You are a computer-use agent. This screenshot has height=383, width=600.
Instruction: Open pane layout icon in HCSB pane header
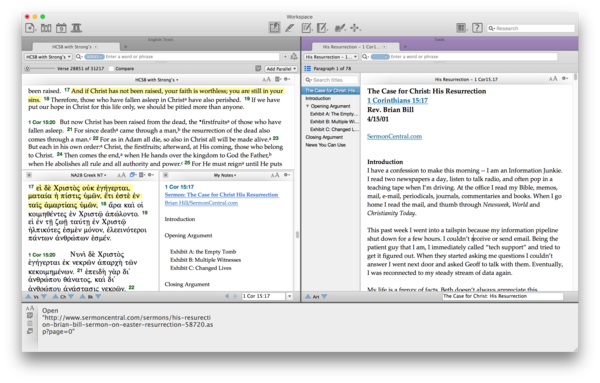[278, 80]
